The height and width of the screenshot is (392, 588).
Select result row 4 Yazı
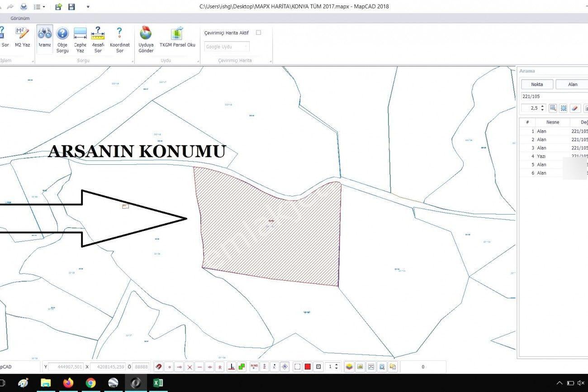(554, 156)
